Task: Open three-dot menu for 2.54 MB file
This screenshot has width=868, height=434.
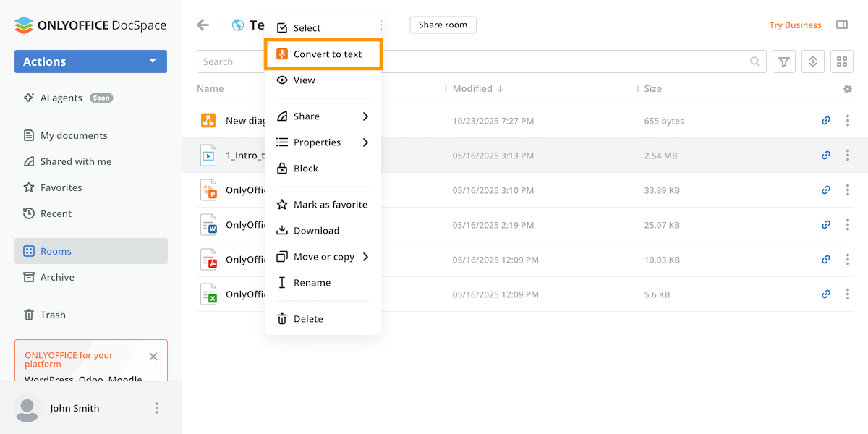Action: [848, 156]
